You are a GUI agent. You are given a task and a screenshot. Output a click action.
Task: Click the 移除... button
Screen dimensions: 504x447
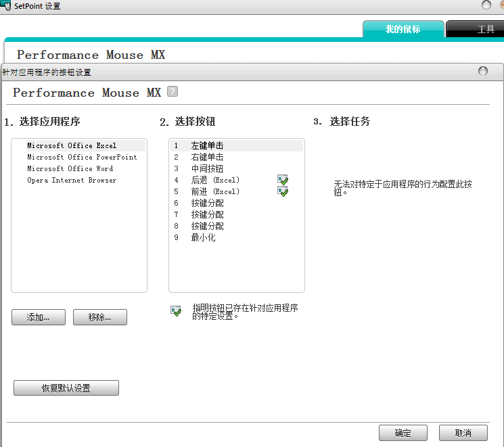[100, 317]
